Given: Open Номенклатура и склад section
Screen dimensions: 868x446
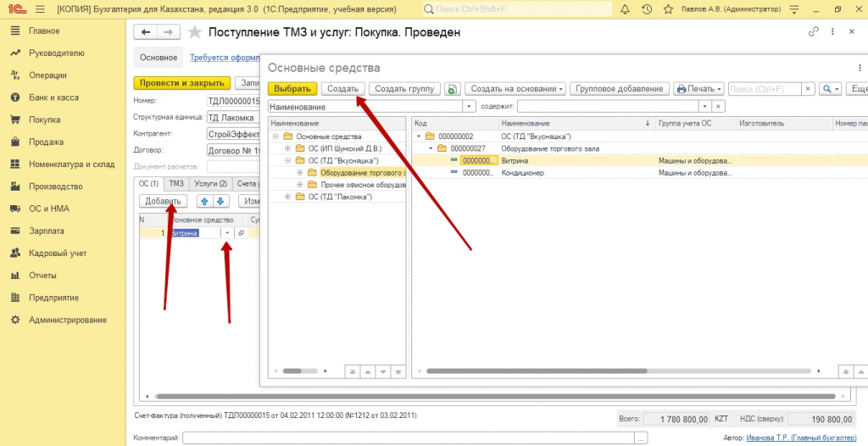Looking at the screenshot, I should (71, 164).
